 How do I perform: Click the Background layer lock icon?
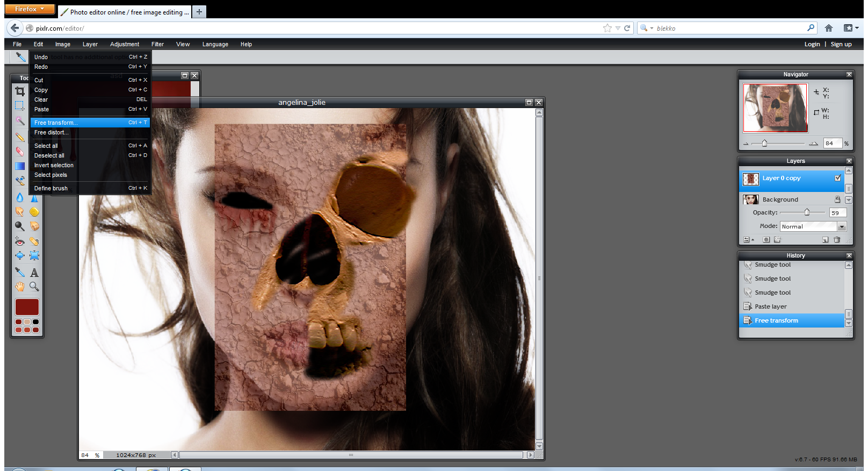[837, 199]
